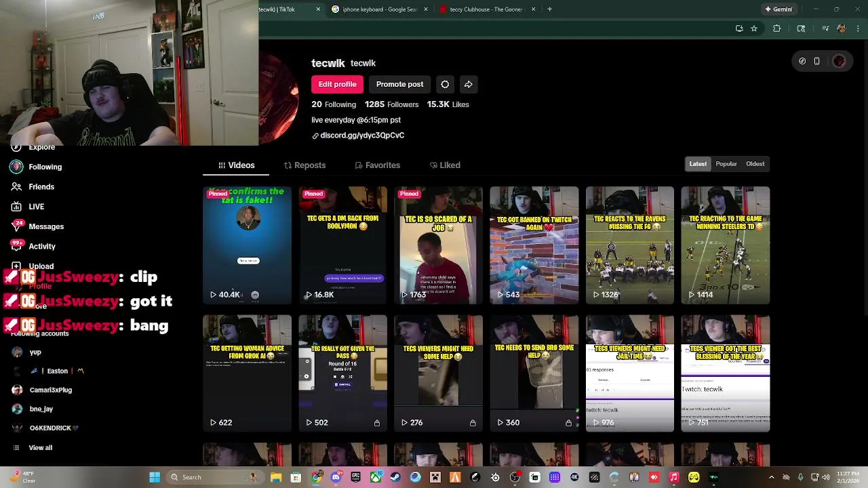Open Ravens missing the FG video
Viewport: 868px width, 488px height.
(630, 245)
